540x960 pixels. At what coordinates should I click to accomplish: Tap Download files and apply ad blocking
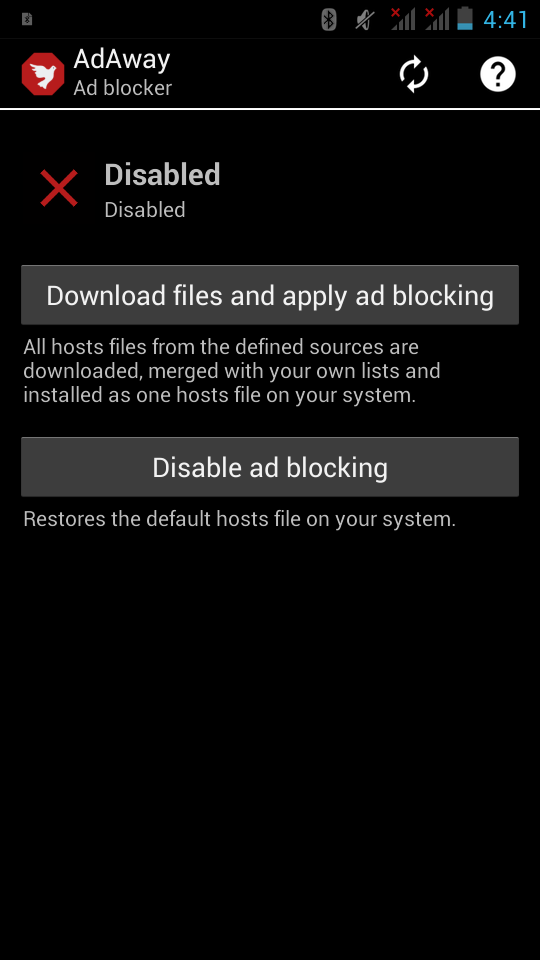[270, 295]
